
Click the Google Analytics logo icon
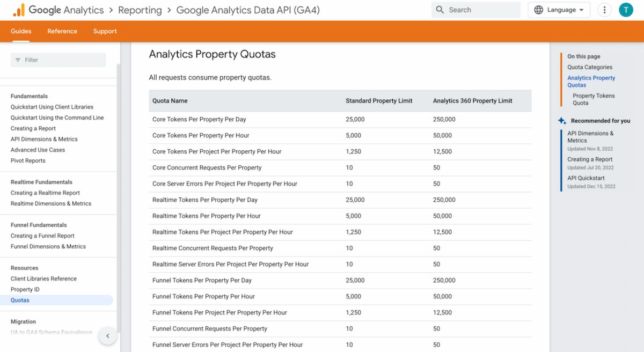19,10
